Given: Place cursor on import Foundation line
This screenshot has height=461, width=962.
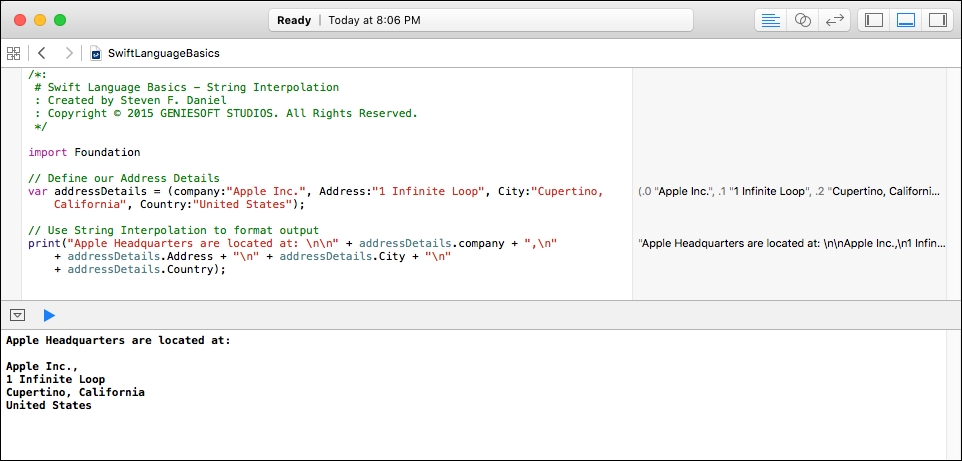Looking at the screenshot, I should (84, 152).
